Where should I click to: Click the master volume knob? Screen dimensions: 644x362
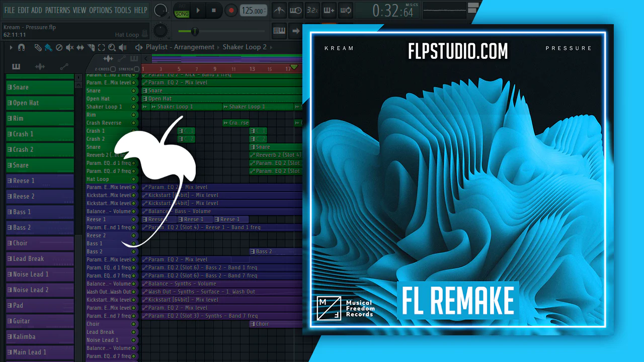[x=160, y=10]
